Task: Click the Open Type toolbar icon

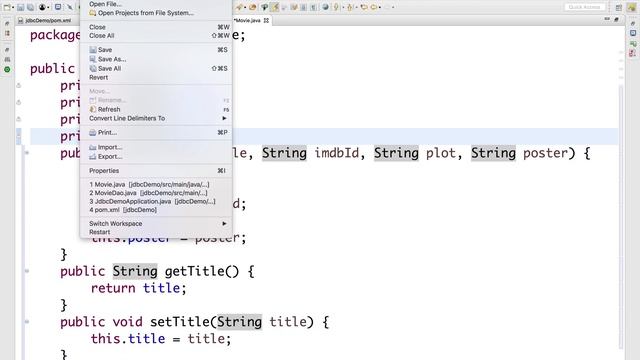Action: [253, 7]
